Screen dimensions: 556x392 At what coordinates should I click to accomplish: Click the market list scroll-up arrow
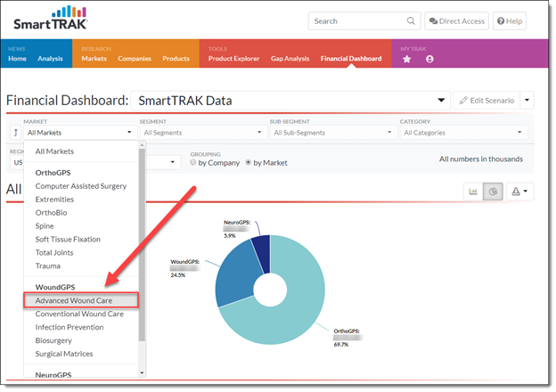point(142,145)
